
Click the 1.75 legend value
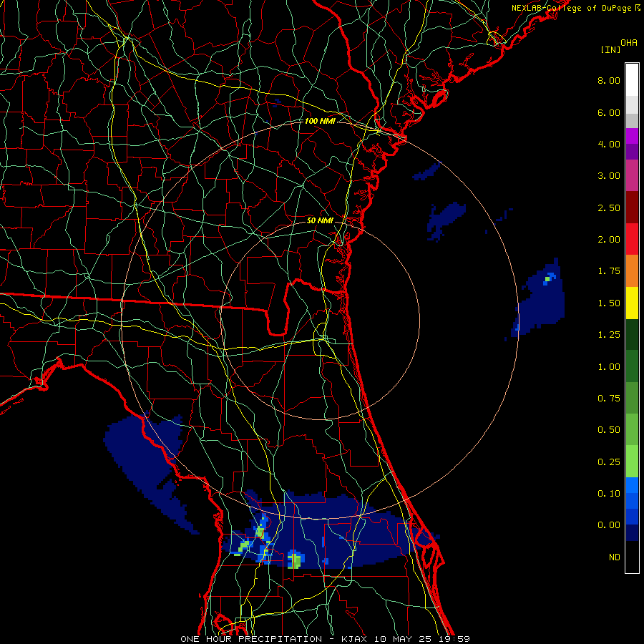tap(609, 271)
